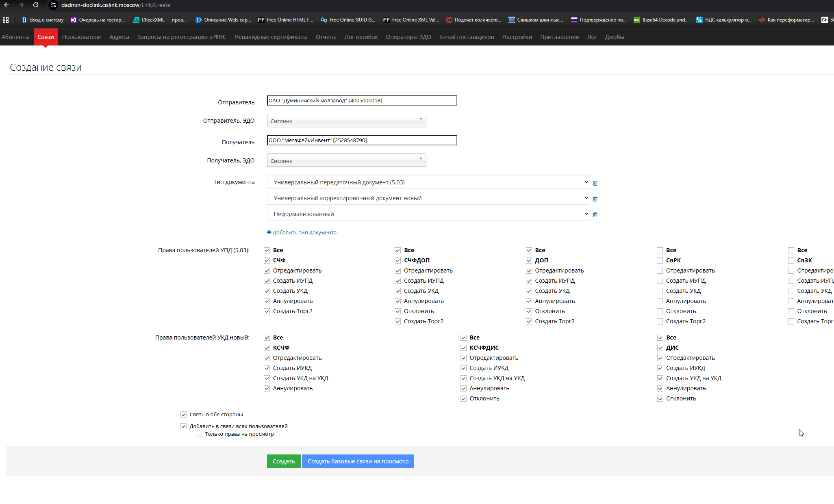This screenshot has width=834, height=504.
Task: Delete the Универсальный передаточный документ (5.03) row
Action: (x=595, y=183)
